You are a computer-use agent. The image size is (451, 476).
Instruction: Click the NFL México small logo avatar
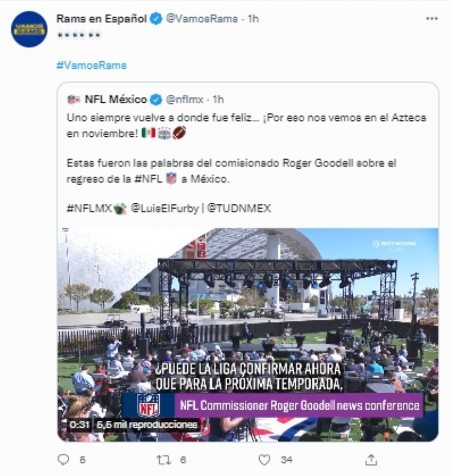[x=73, y=99]
